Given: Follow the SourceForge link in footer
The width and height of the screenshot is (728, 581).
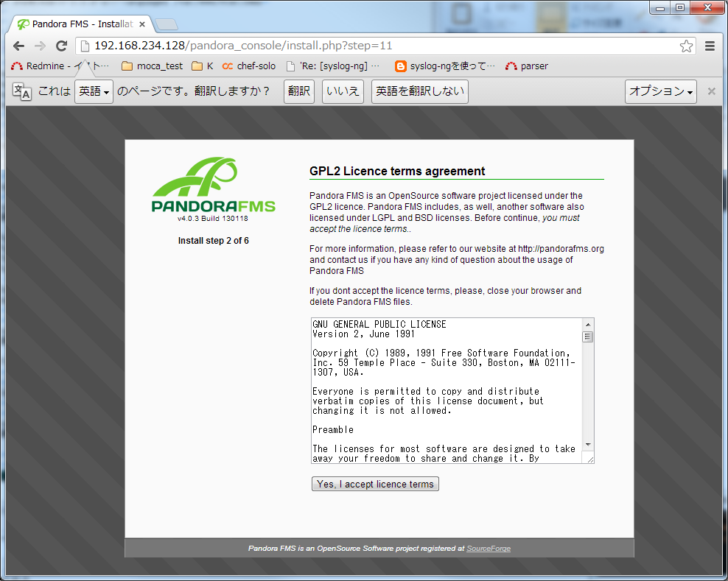Looking at the screenshot, I should pyautogui.click(x=488, y=549).
